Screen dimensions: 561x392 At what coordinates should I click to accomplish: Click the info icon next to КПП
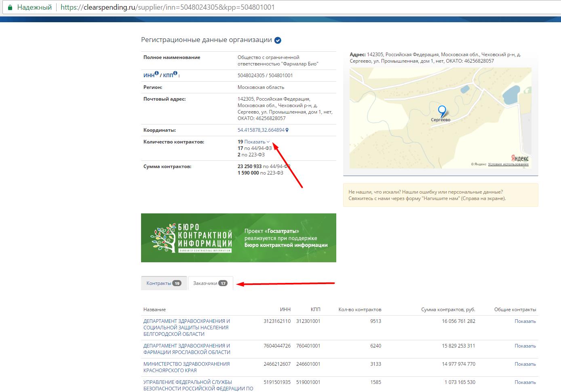(x=175, y=73)
